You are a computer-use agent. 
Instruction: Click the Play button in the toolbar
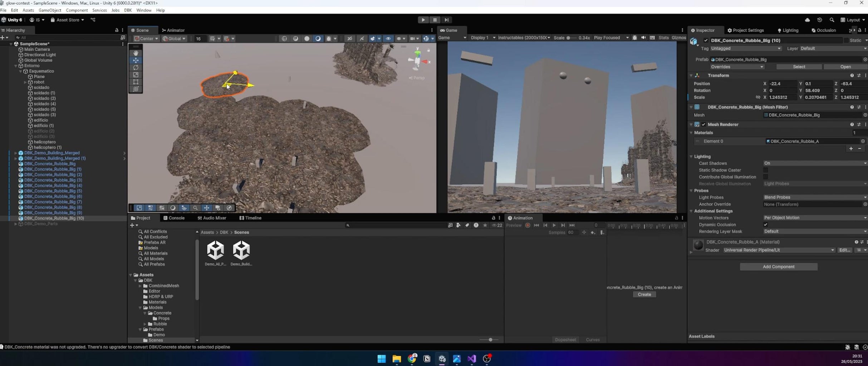(423, 20)
